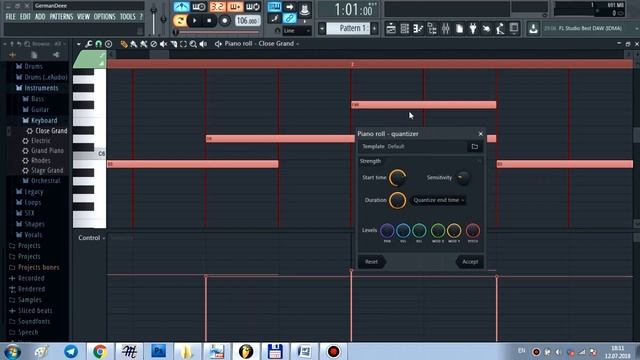Viewport: 640px width, 360px height.
Task: Click the project info page icon
Action: pyautogui.click(x=459, y=29)
